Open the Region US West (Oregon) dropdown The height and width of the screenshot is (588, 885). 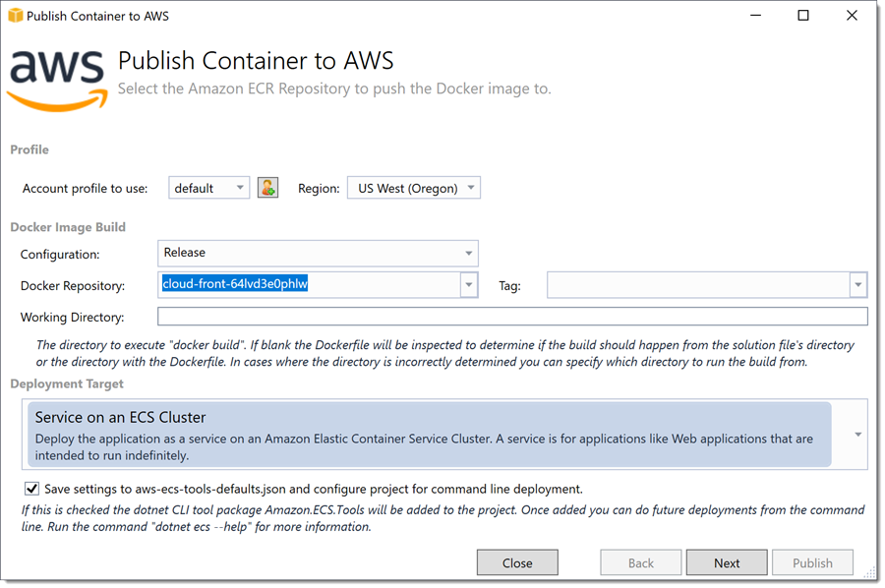pos(414,188)
